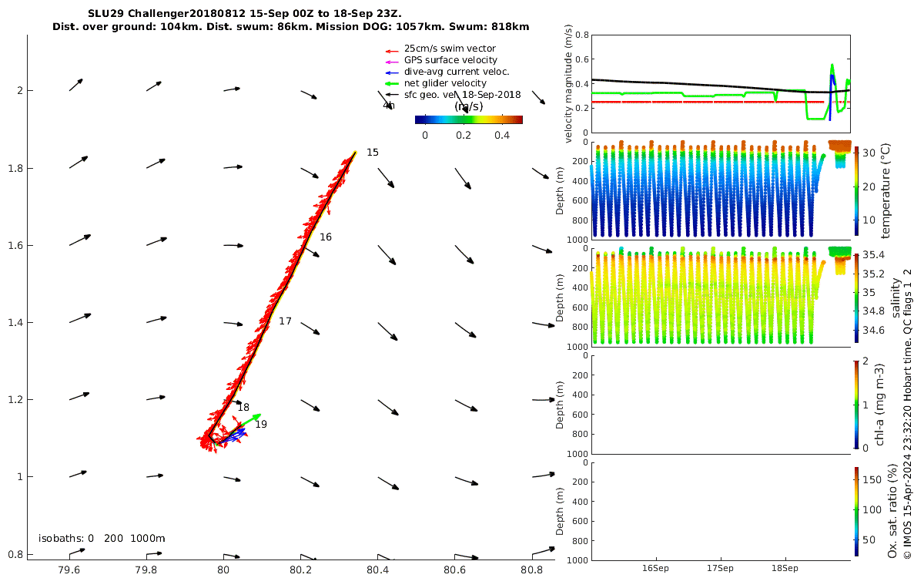This screenshot has height=578, width=924.
Task: Select the '25cm/s swim vector' legend label
Action: tap(450, 49)
